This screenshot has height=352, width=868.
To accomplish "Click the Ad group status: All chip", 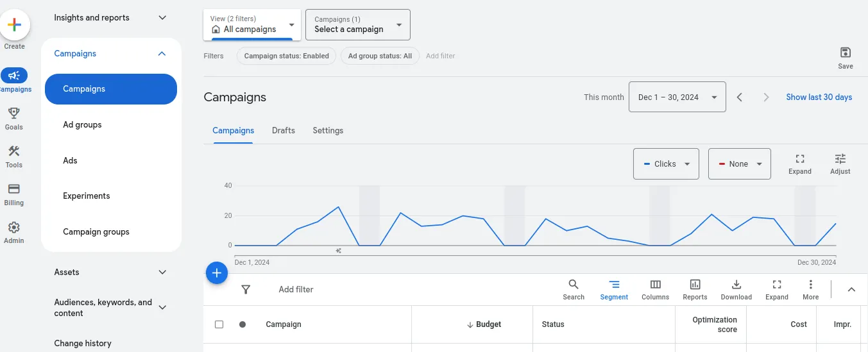I will click(380, 56).
